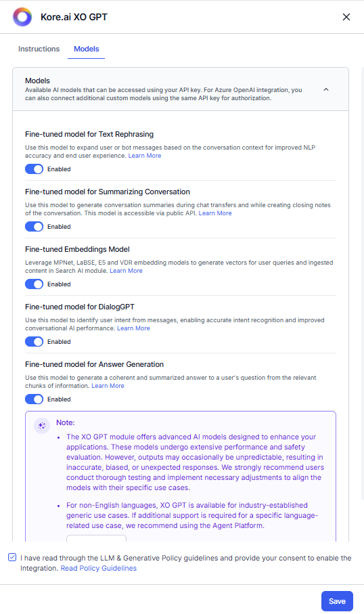Follow Learn More link for Embeddings Model
The height and width of the screenshot is (614, 364).
click(x=126, y=271)
